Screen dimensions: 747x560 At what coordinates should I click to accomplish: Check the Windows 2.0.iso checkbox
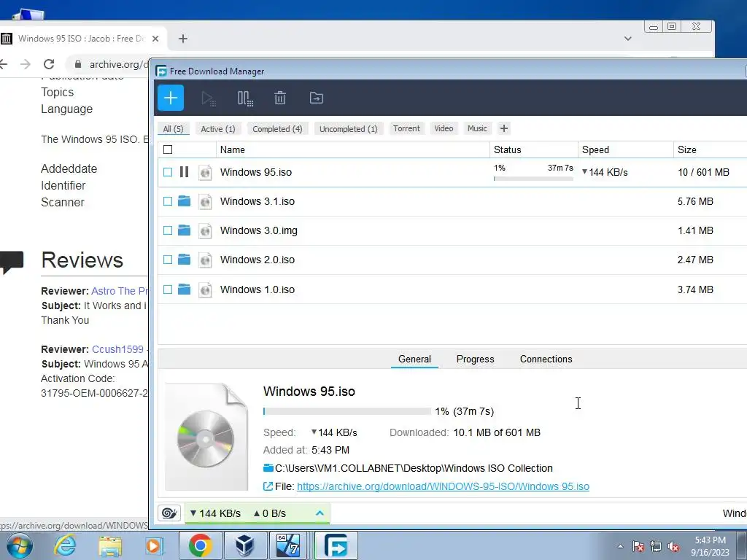pyautogui.click(x=168, y=260)
